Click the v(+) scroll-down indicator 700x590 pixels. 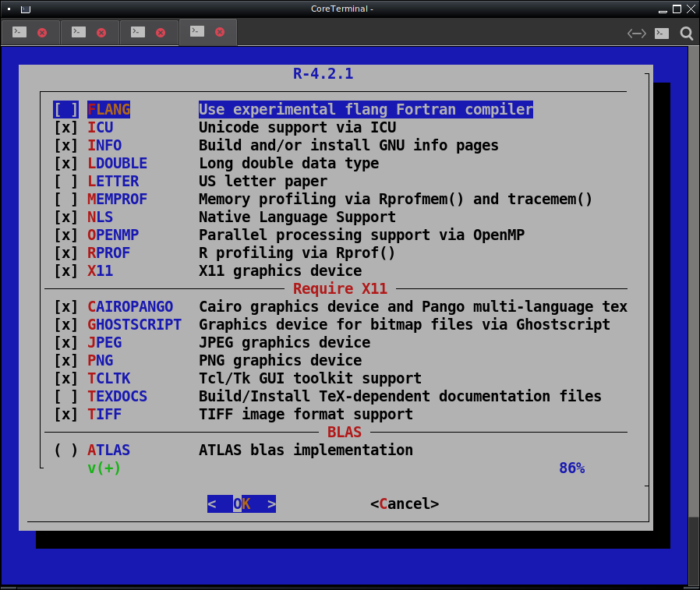click(x=104, y=468)
